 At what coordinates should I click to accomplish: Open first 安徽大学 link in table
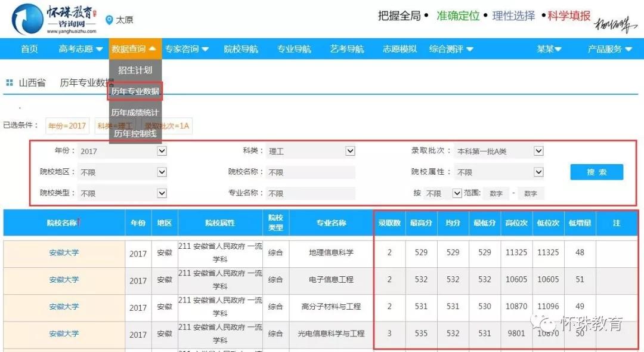point(64,252)
